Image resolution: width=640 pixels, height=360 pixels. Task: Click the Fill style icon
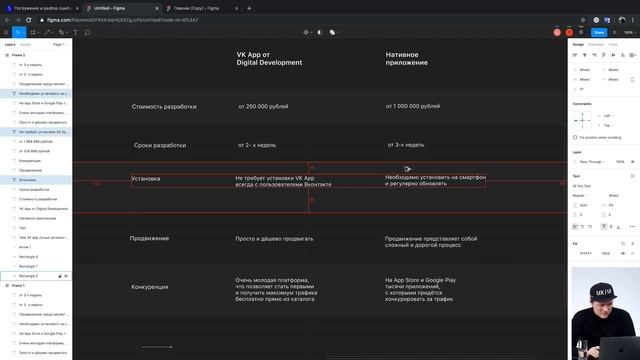(623, 244)
